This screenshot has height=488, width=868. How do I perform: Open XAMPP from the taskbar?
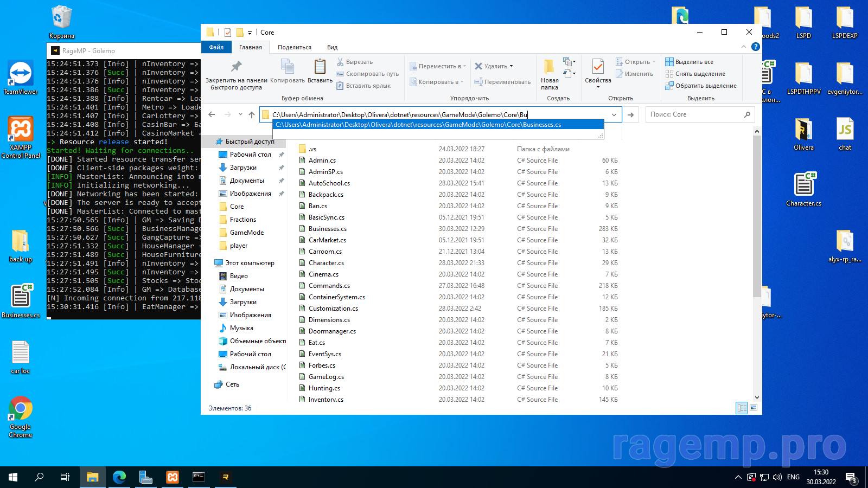(x=173, y=477)
